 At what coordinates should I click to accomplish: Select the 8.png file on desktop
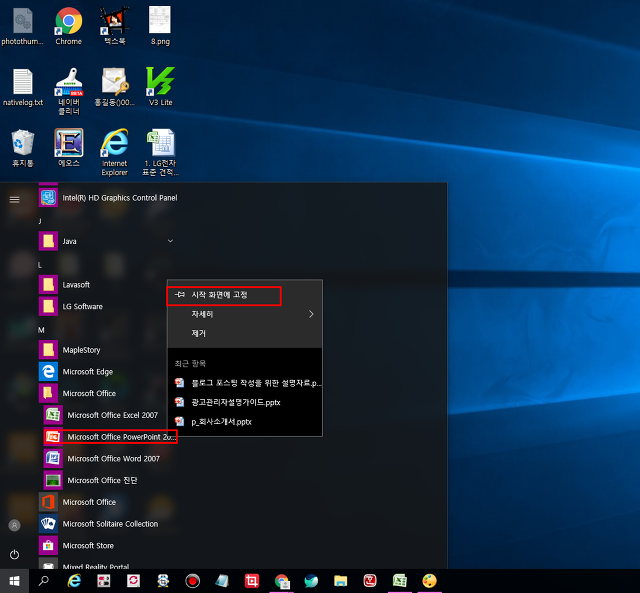[160, 25]
